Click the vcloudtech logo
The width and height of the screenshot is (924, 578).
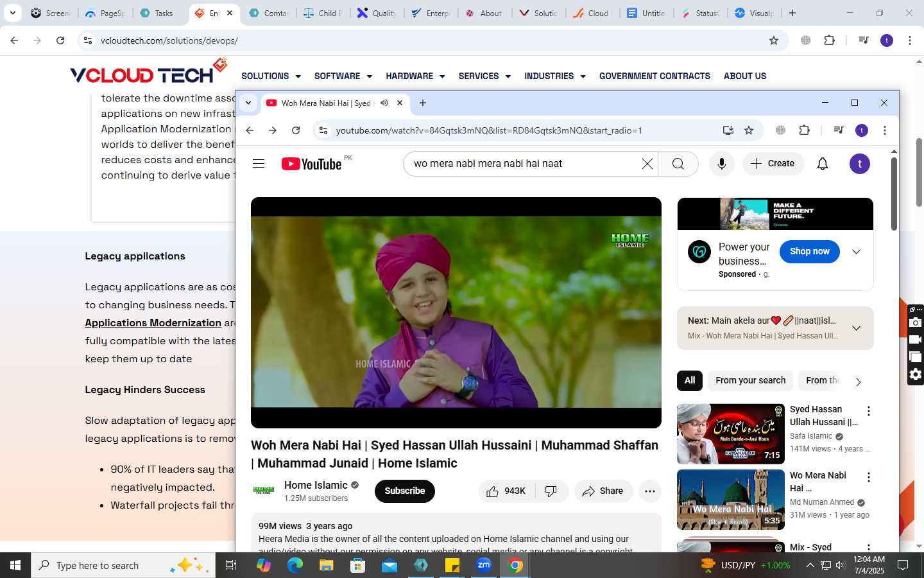point(148,72)
